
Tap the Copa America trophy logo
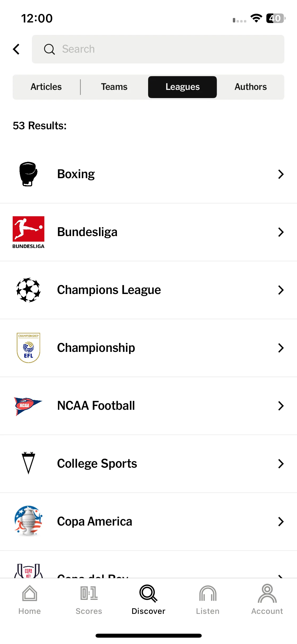[x=29, y=521]
